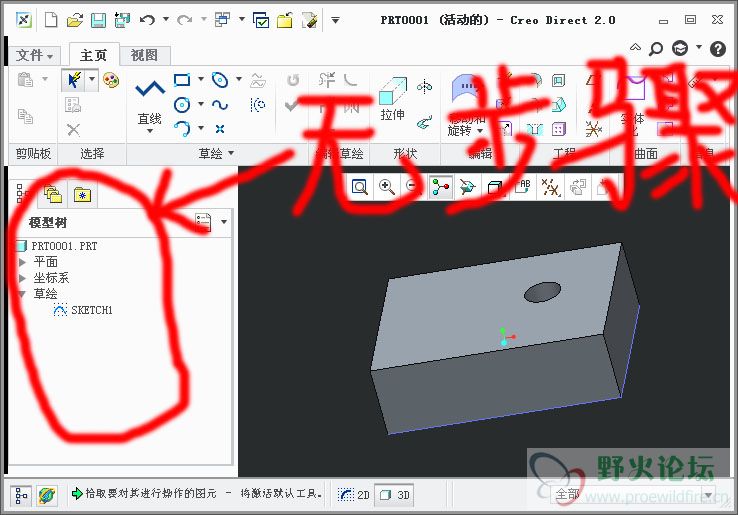Undo the last action
738x515 pixels.
pos(147,20)
